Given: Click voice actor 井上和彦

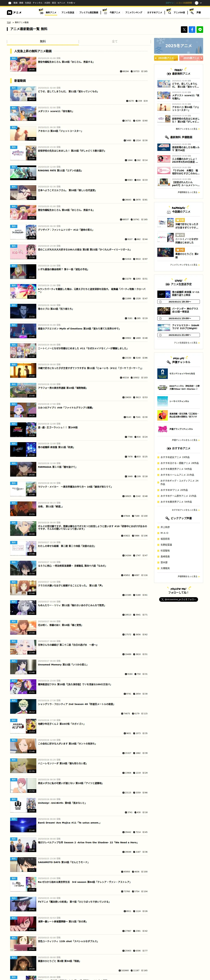Looking at the screenshot, I should 165,527.
